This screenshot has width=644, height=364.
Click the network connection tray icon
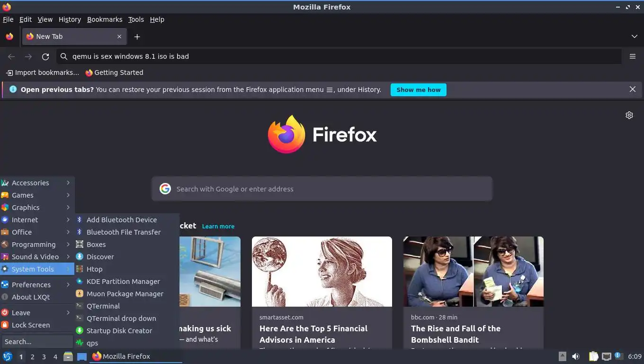(x=607, y=356)
